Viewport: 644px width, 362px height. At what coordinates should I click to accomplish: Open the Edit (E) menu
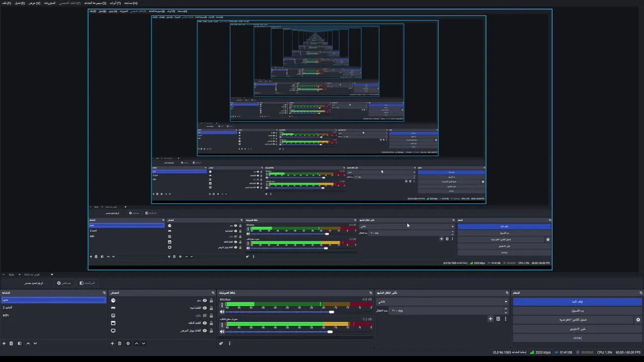(20, 3)
